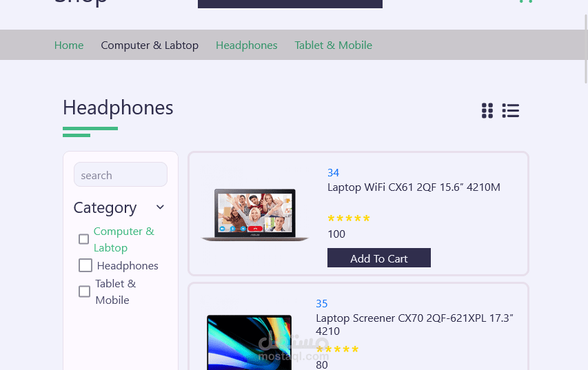Click the sidebar search input field
The width and height of the screenshot is (588, 370).
pyautogui.click(x=121, y=174)
